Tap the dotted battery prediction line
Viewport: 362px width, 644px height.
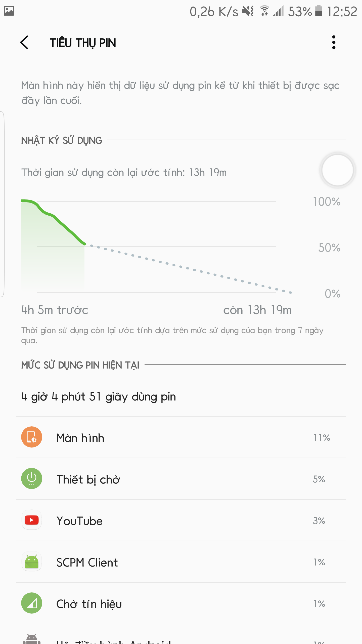(x=189, y=268)
